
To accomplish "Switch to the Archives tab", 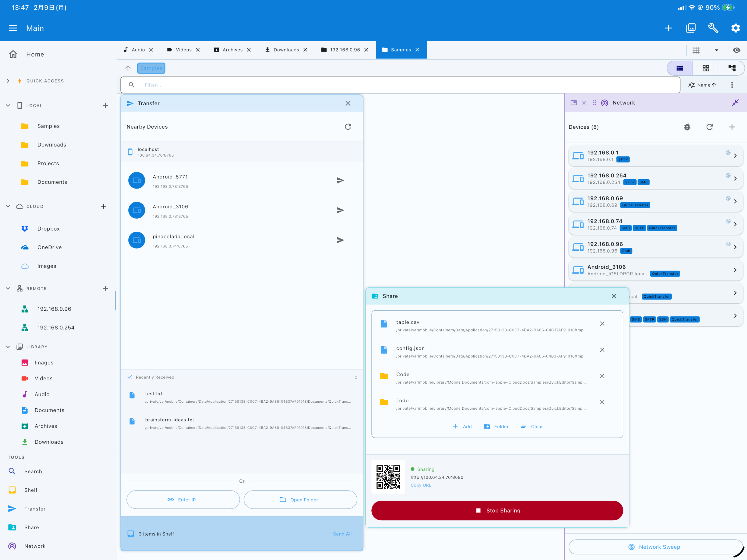I will point(232,50).
